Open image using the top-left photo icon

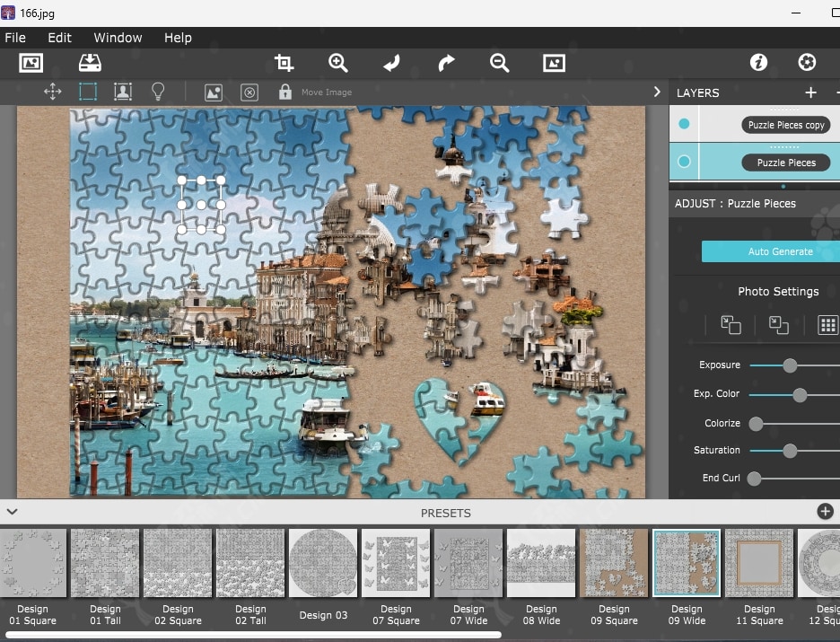tap(31, 63)
